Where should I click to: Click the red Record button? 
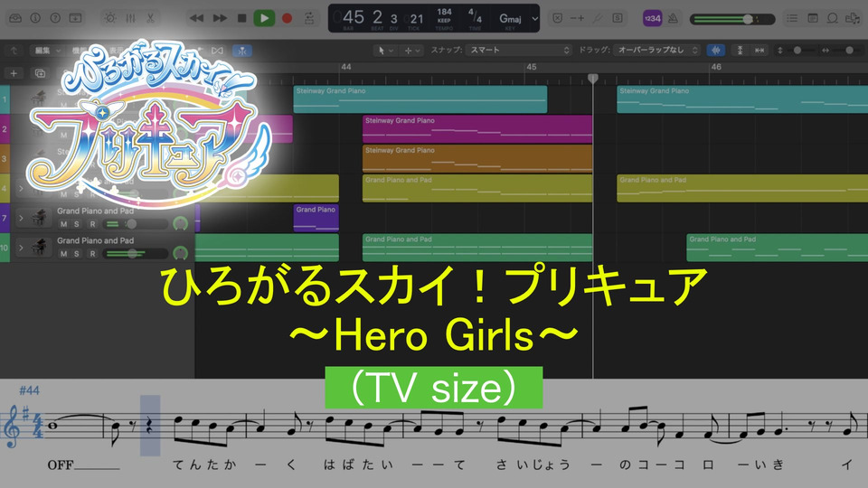coord(287,18)
